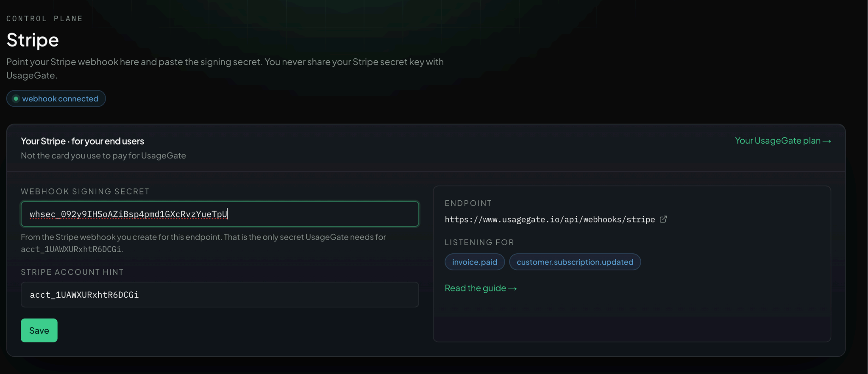Open the Read the guide link
Image resolution: width=868 pixels, height=374 pixels.
coord(481,288)
